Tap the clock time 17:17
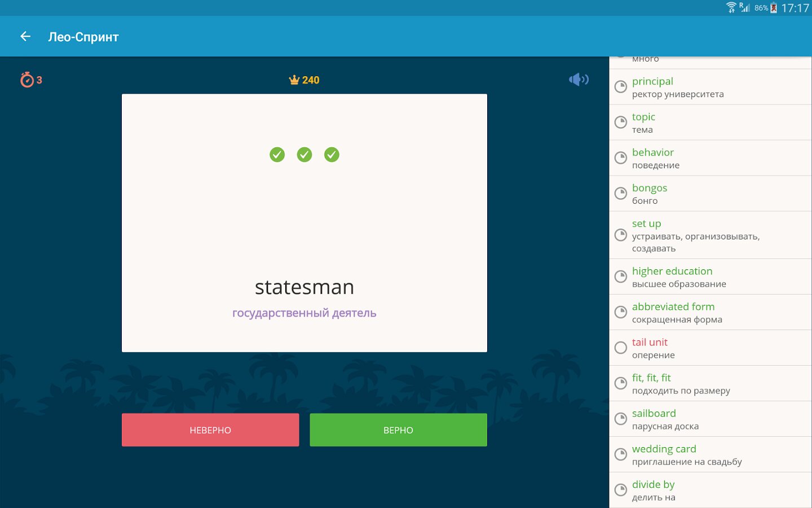 point(795,8)
